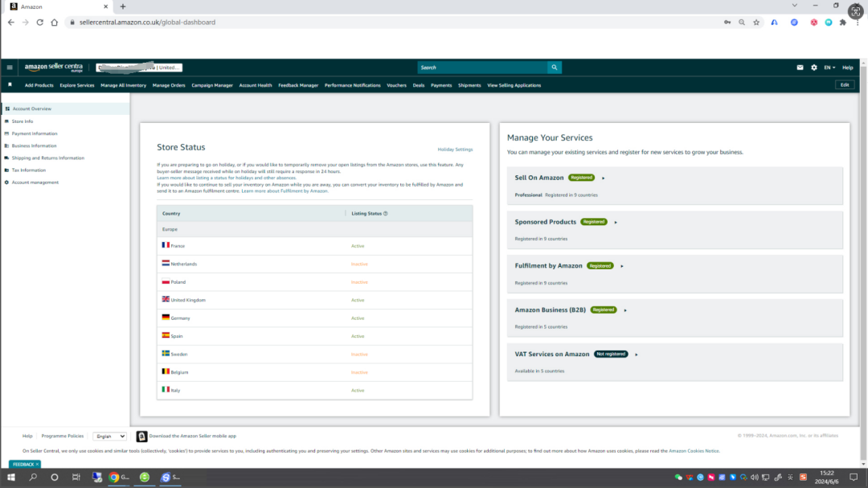Open the Manage All Inventory menu
Image resolution: width=868 pixels, height=488 pixels.
coord(124,85)
